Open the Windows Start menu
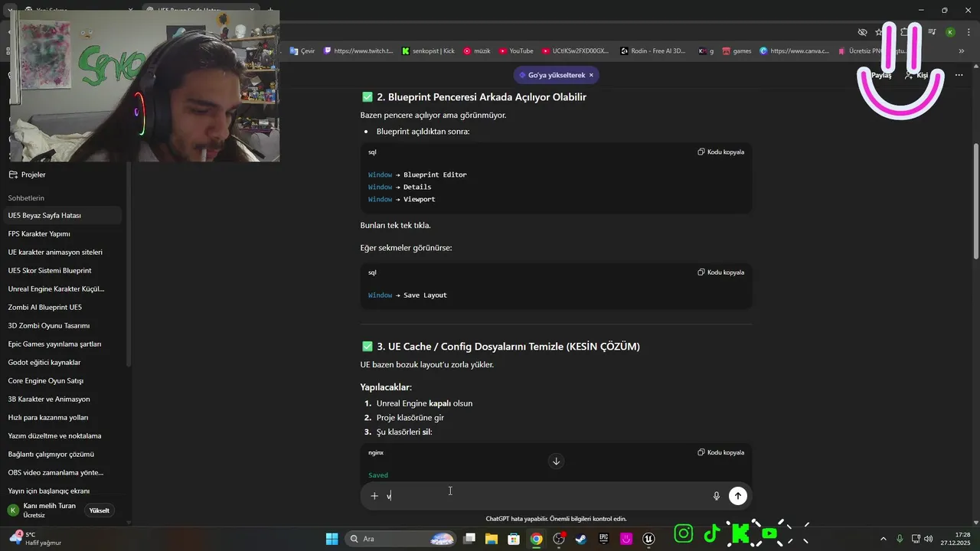This screenshot has width=980, height=551. pyautogui.click(x=332, y=539)
